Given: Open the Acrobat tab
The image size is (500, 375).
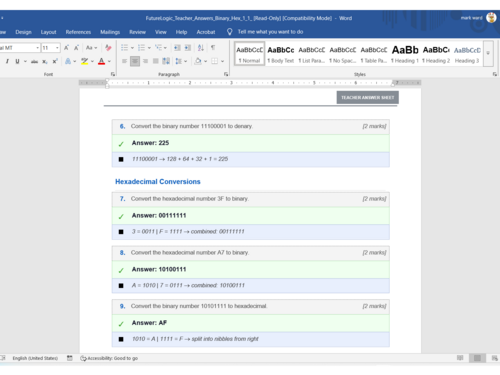Looking at the screenshot, I should click(206, 32).
